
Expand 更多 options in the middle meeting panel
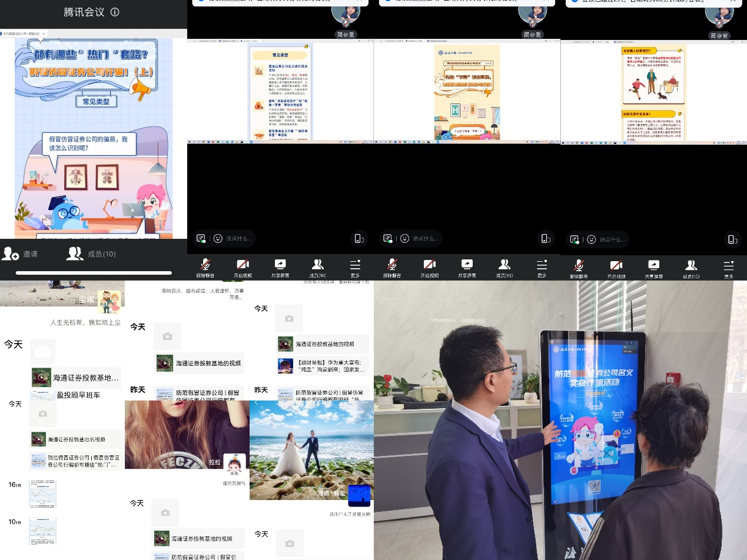[542, 268]
